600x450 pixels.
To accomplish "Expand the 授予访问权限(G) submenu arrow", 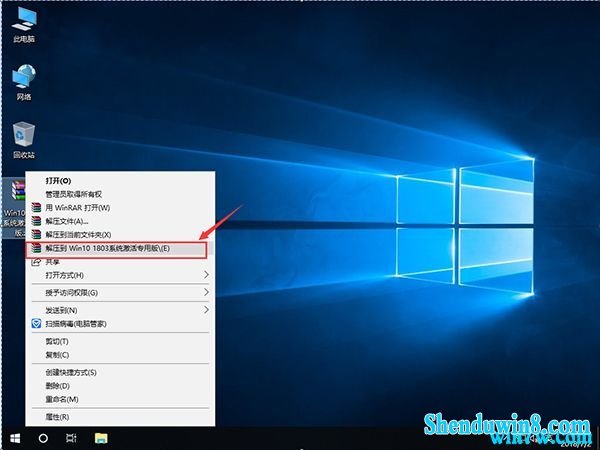I will (x=206, y=292).
